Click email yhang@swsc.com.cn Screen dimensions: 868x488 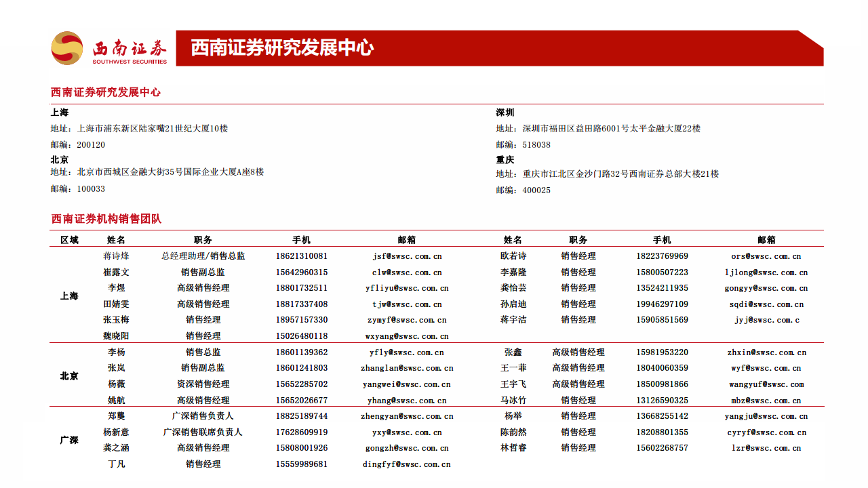point(407,401)
